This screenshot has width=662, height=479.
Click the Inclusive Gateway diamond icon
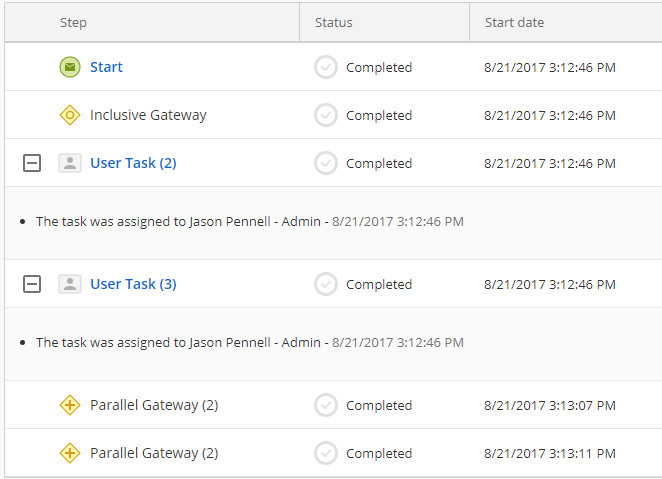pos(69,115)
